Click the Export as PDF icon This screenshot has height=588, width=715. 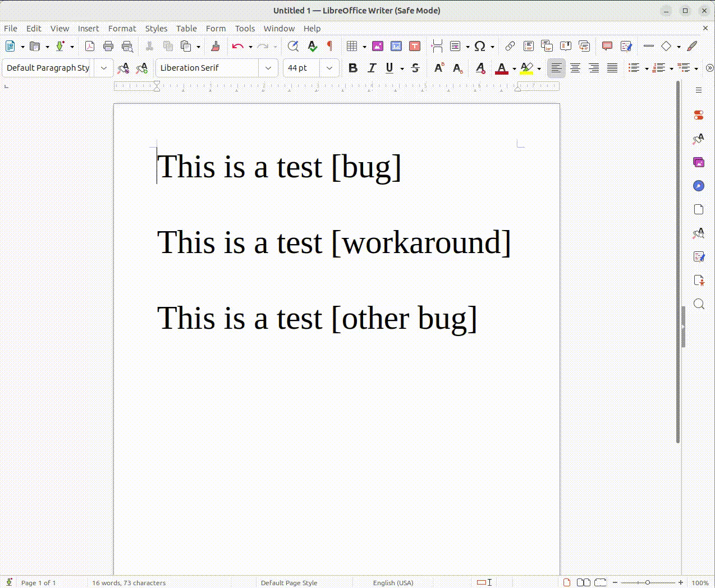pos(90,47)
